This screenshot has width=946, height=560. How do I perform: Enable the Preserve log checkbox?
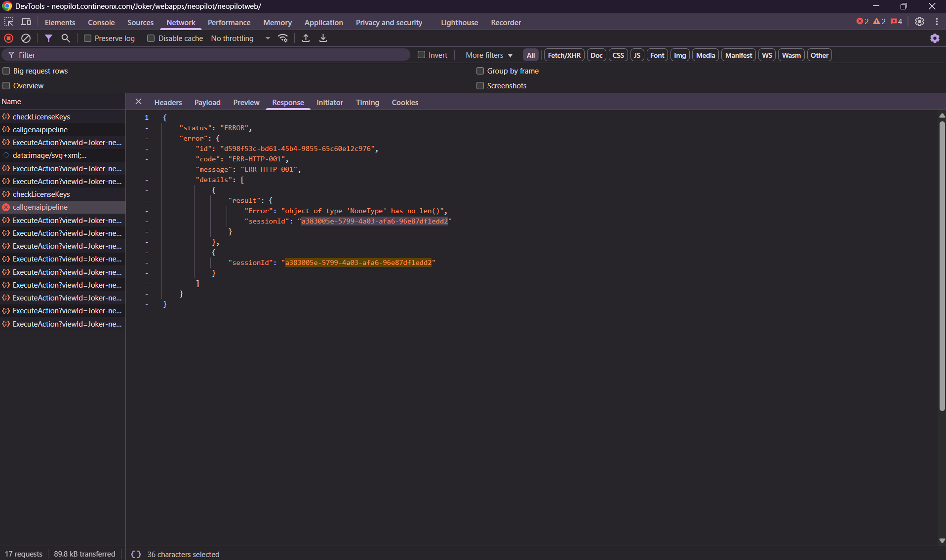(88, 38)
